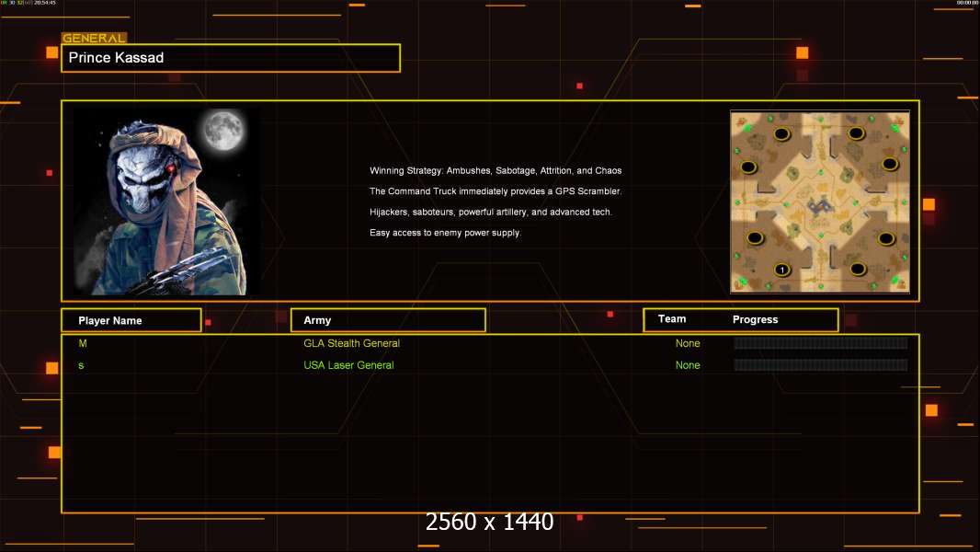This screenshot has height=552, width=980.
Task: Click the Winning Strategy text line
Action: pos(496,171)
